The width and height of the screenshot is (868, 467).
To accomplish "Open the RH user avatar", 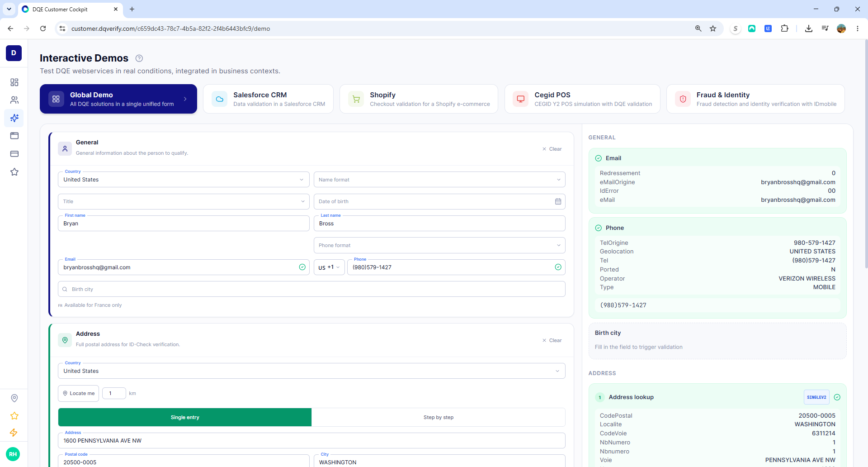I will tap(13, 454).
